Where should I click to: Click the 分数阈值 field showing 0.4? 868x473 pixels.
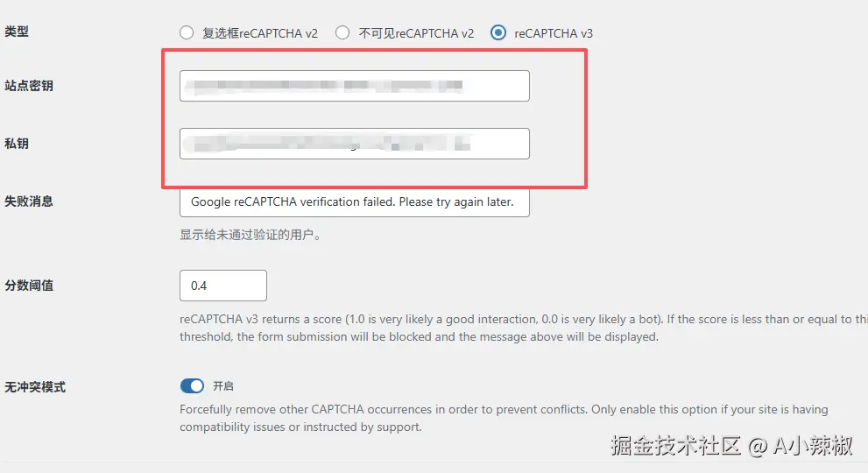point(223,286)
